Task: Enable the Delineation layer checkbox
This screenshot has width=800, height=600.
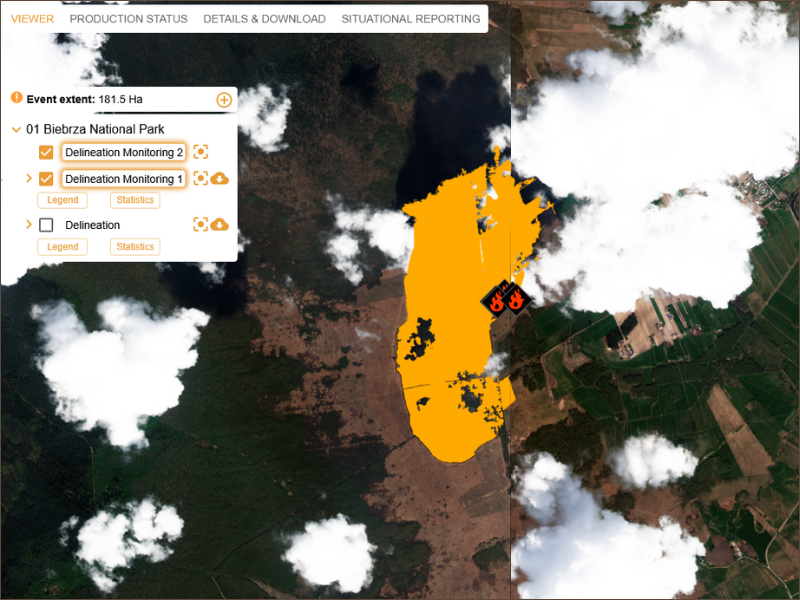Action: coord(46,225)
